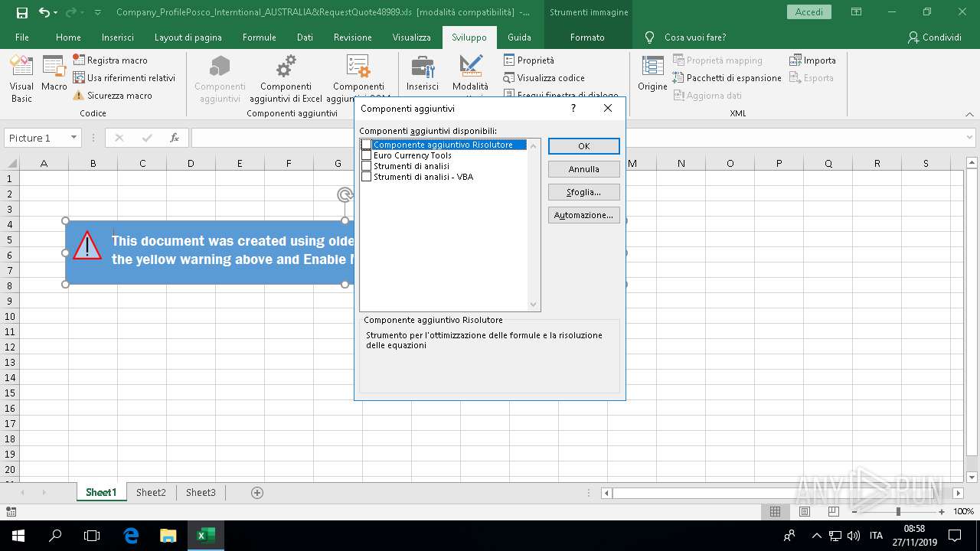Screen dimensions: 980x551
Task: Select row header 10
Action: coord(10,316)
